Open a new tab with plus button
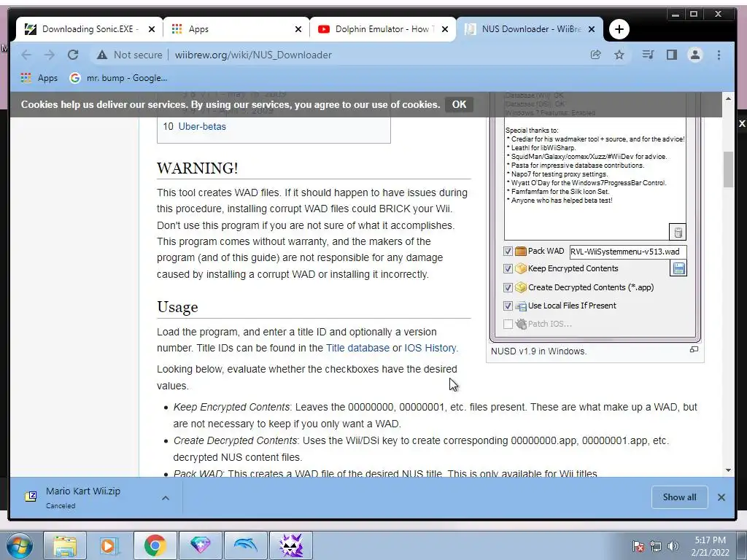This screenshot has height=560, width=747. [x=619, y=29]
